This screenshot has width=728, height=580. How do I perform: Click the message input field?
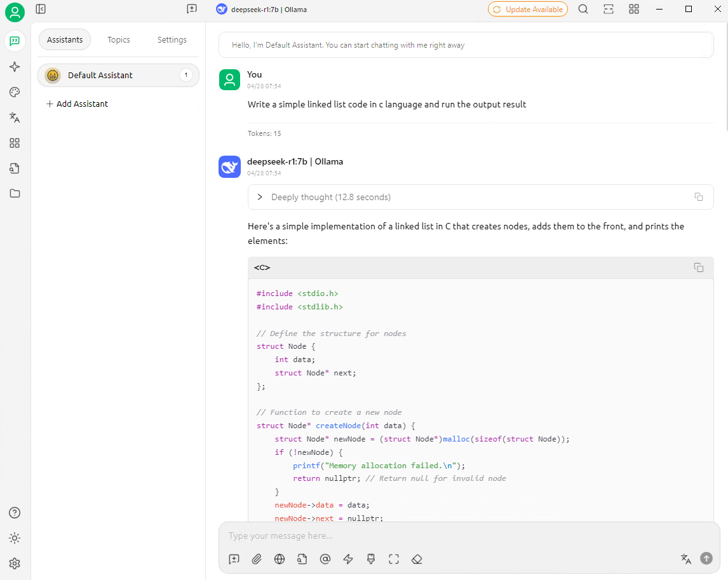tap(469, 536)
